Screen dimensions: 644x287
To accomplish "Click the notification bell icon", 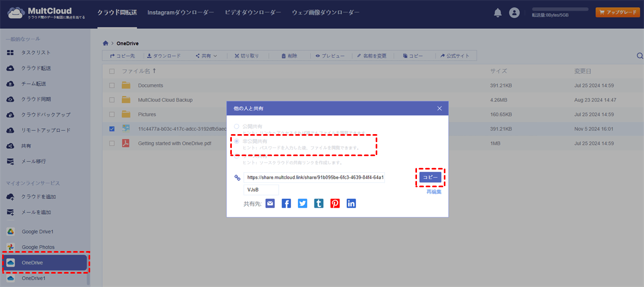I will pyautogui.click(x=498, y=12).
